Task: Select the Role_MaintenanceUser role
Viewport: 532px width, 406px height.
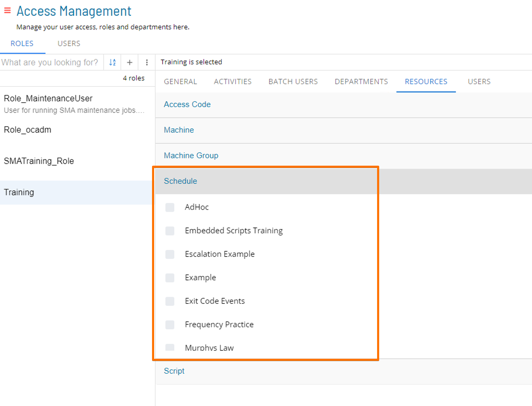Action: coord(77,104)
